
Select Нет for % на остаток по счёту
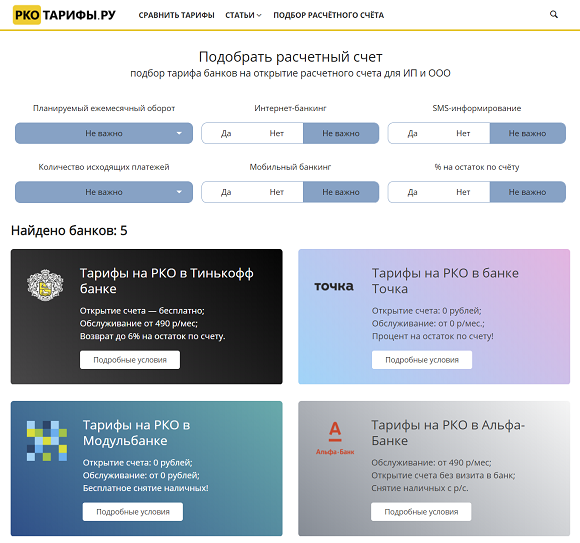point(463,192)
